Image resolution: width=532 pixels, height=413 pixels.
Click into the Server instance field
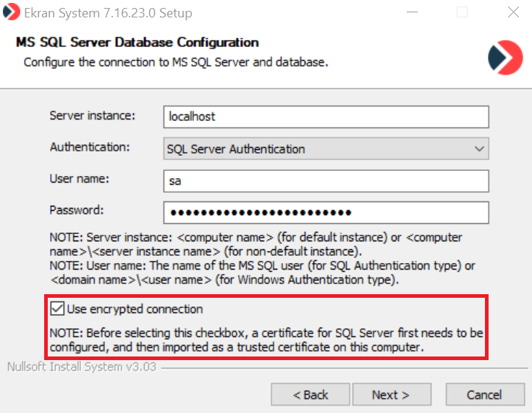(326, 117)
